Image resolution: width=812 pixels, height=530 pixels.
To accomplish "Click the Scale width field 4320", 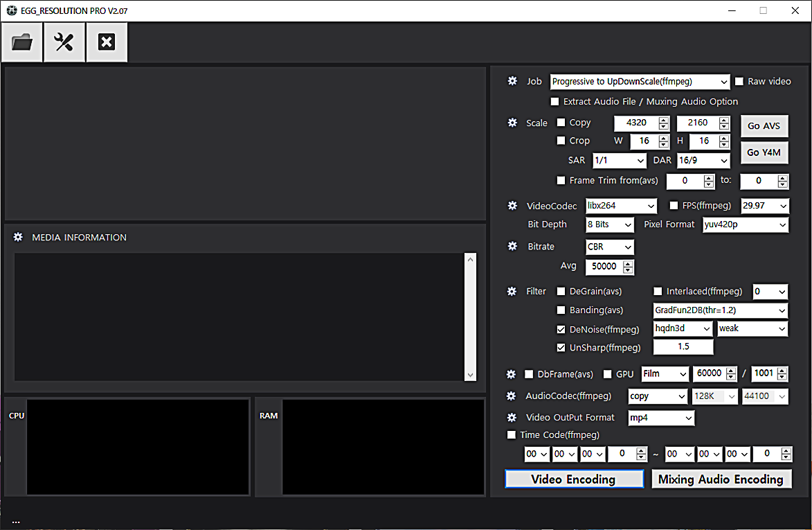I will point(636,123).
